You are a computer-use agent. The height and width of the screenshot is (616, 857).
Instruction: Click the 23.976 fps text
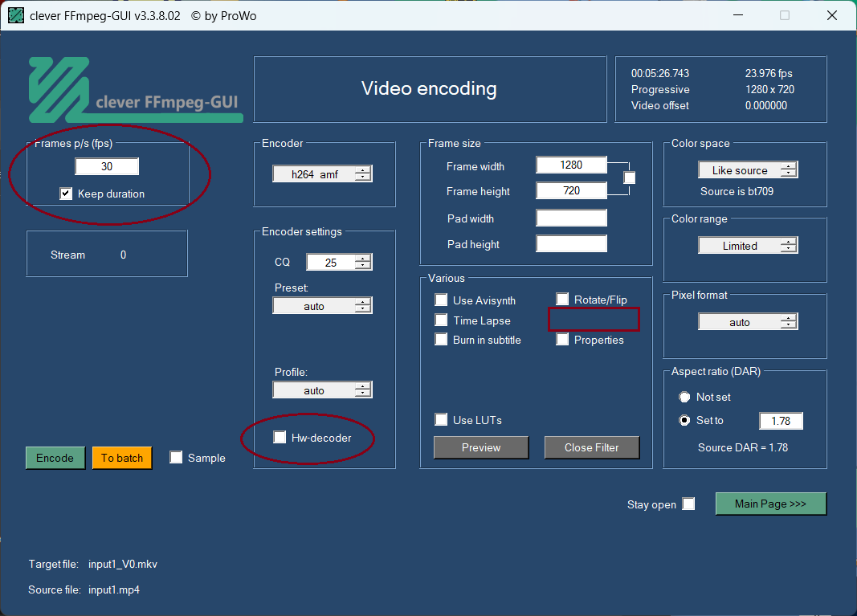pyautogui.click(x=769, y=73)
